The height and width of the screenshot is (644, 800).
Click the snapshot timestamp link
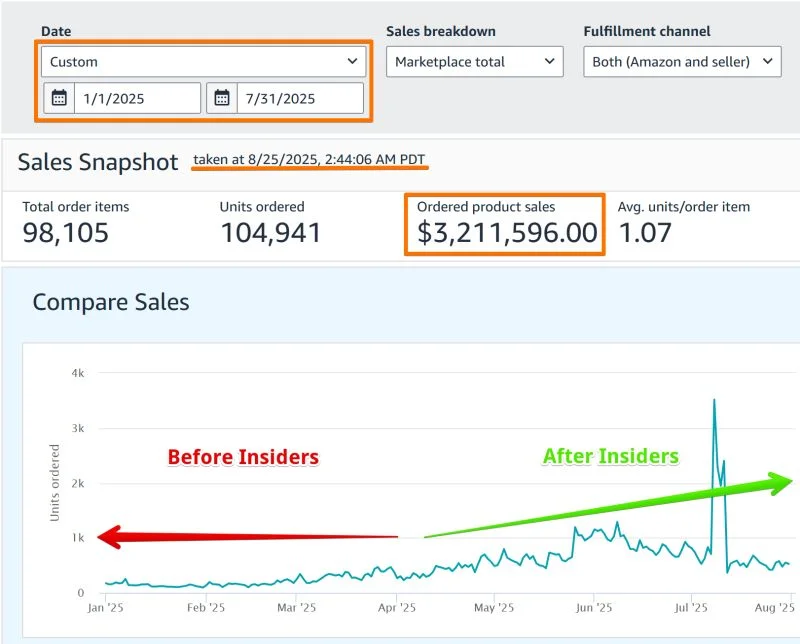coord(308,160)
